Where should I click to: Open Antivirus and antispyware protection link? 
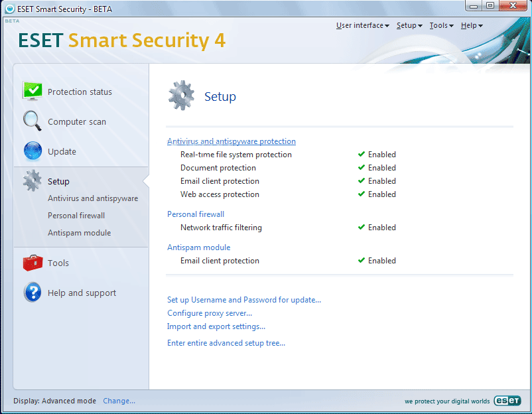(x=232, y=141)
